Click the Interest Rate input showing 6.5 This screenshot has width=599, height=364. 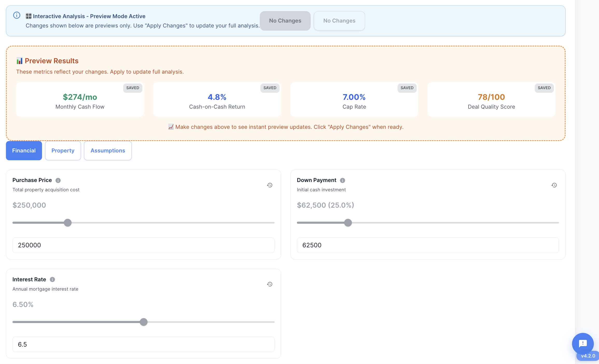tap(143, 344)
